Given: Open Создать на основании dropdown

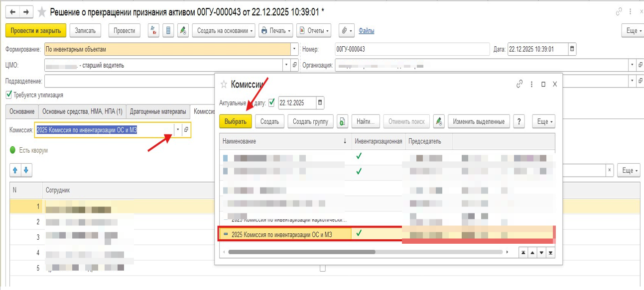Looking at the screenshot, I should (224, 31).
